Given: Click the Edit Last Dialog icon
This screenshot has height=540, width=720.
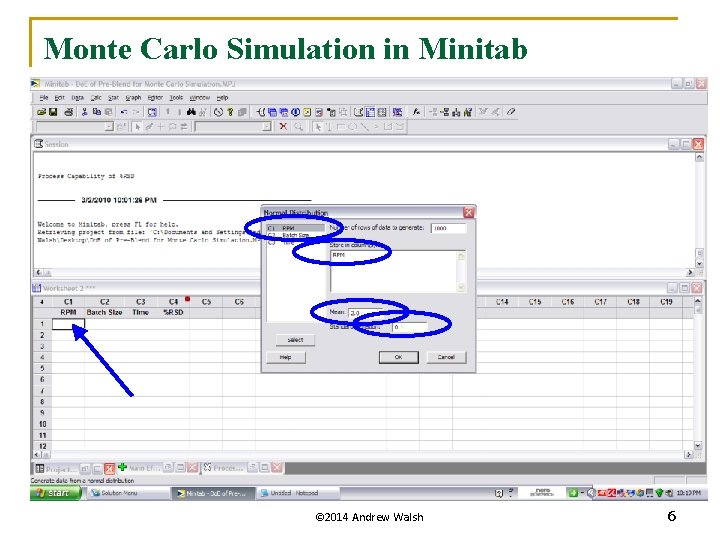Looking at the screenshot, I should 152,112.
